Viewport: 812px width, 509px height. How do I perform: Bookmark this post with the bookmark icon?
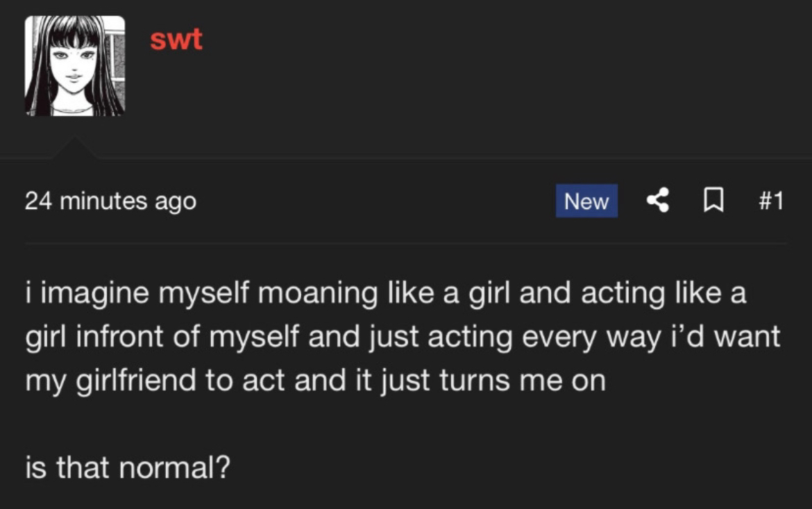pyautogui.click(x=711, y=201)
